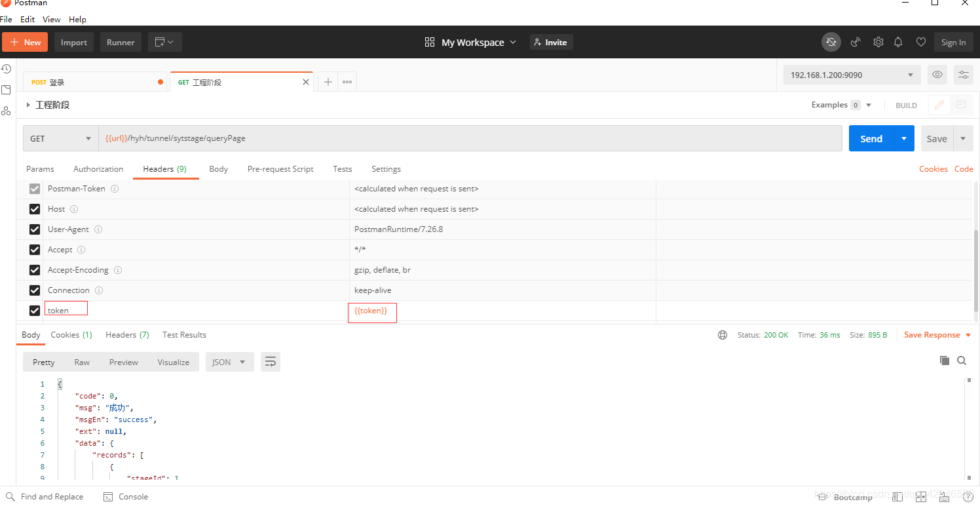980x506 pixels.
Task: Open the Cookies link
Action: click(933, 169)
